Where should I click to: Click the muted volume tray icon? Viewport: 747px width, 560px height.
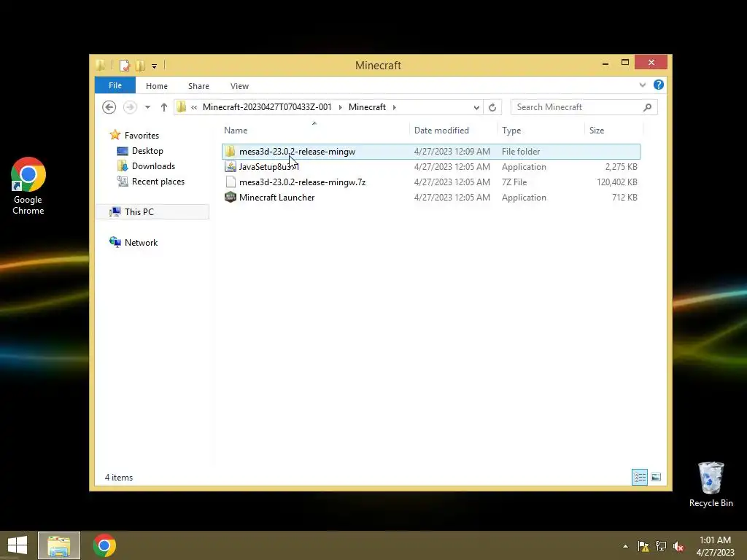[x=678, y=546]
